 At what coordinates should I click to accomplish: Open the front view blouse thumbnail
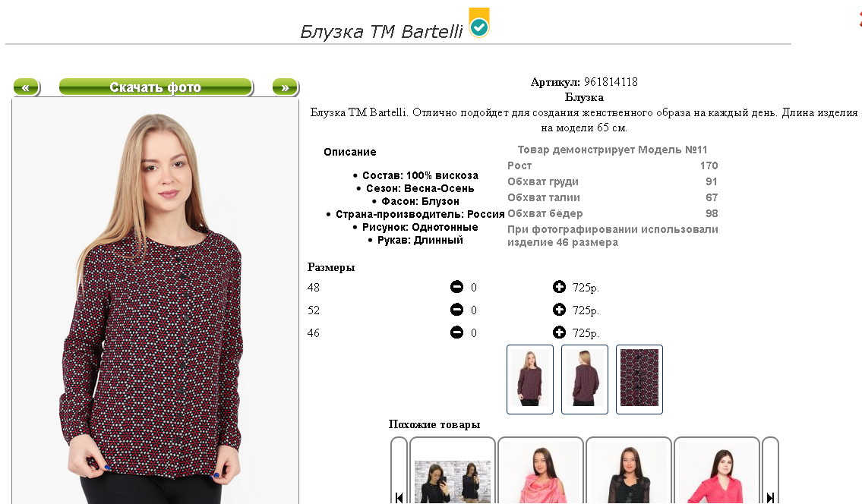pyautogui.click(x=530, y=380)
